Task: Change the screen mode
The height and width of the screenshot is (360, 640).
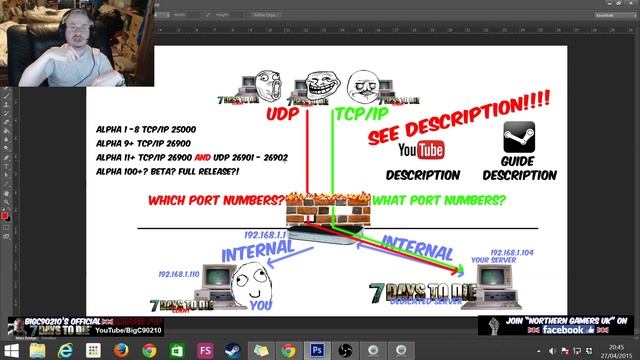Action: tap(7, 236)
